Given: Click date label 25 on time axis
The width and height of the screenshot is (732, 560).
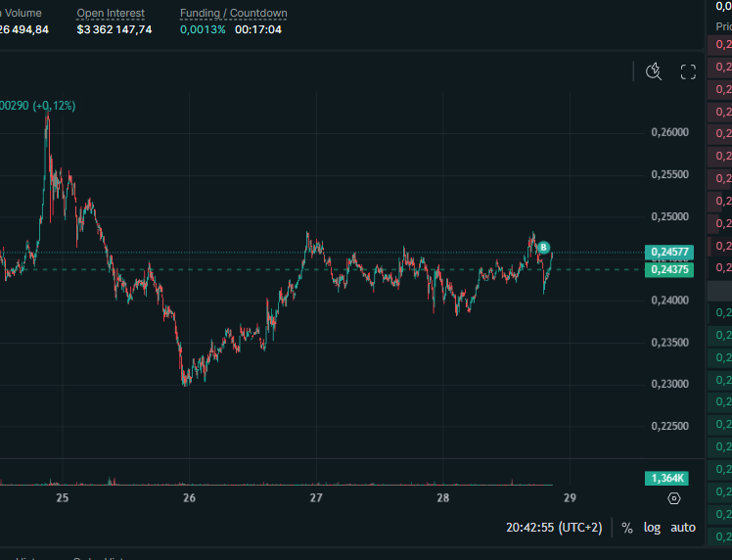Looking at the screenshot, I should point(63,498).
